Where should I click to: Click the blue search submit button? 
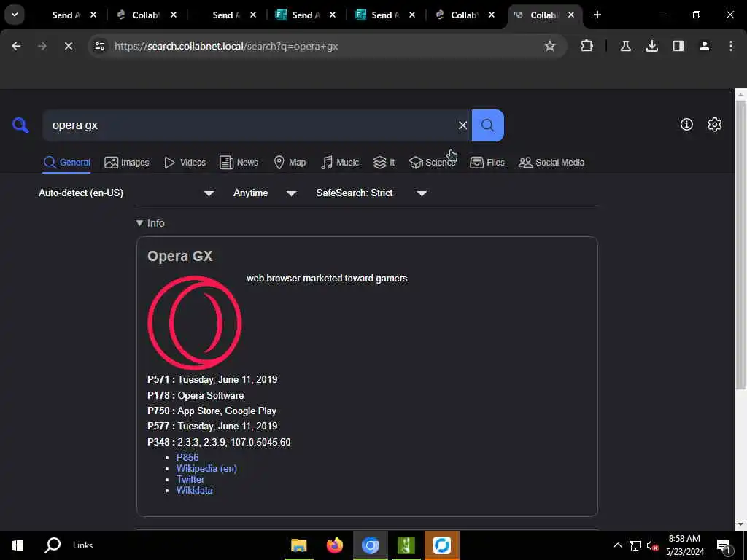[487, 125]
